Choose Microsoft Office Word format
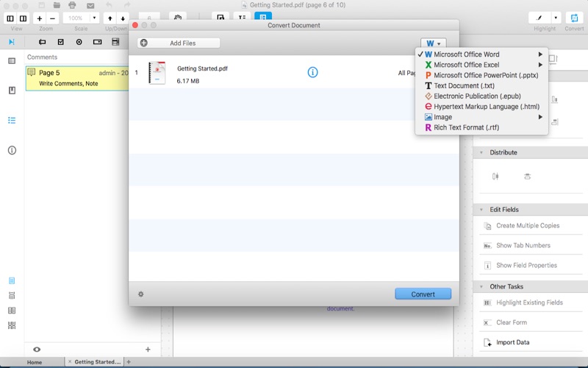 [481, 54]
